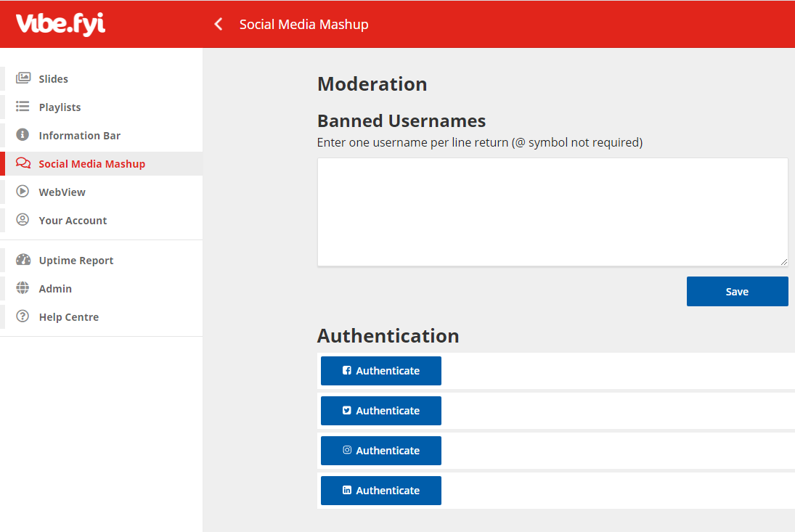795x532 pixels.
Task: Go to Playlists in sidebar
Action: click(x=102, y=107)
